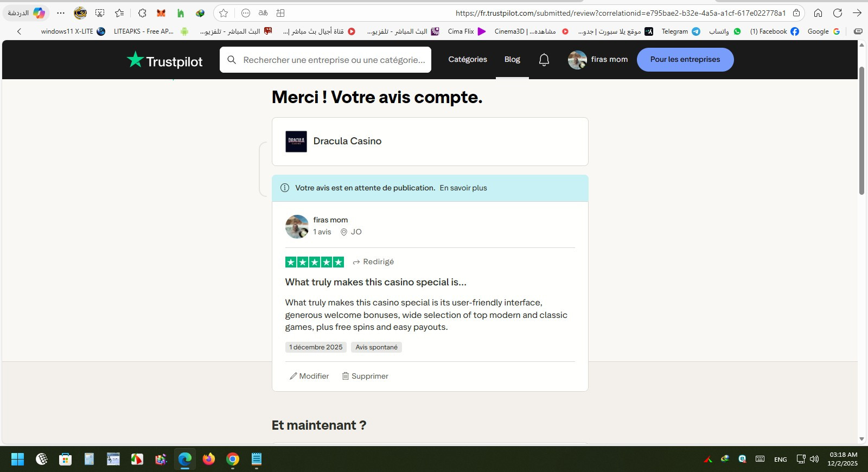This screenshot has height=472, width=868.
Task: Open the Windows Start menu
Action: click(x=17, y=459)
